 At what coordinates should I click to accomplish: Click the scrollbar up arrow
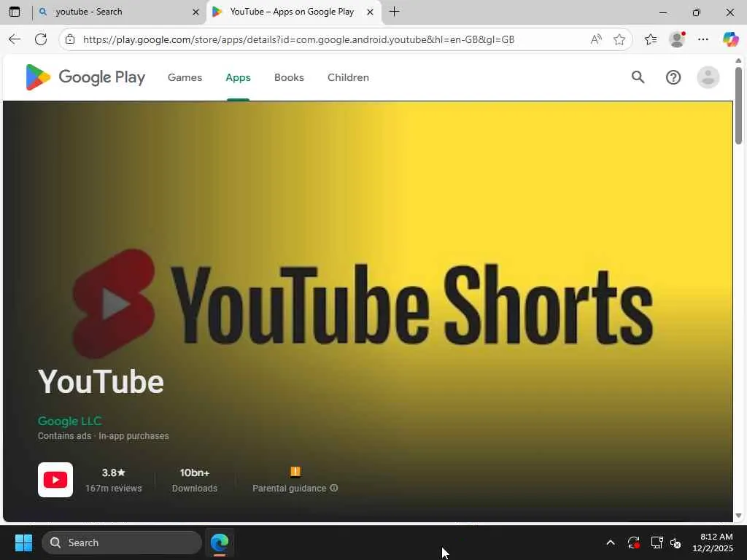pyautogui.click(x=738, y=61)
